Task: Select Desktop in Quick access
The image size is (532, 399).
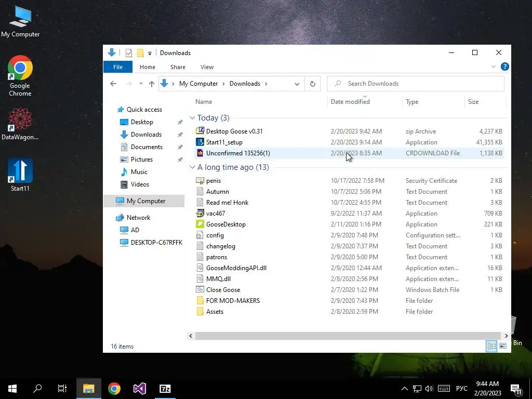Action: pyautogui.click(x=142, y=122)
